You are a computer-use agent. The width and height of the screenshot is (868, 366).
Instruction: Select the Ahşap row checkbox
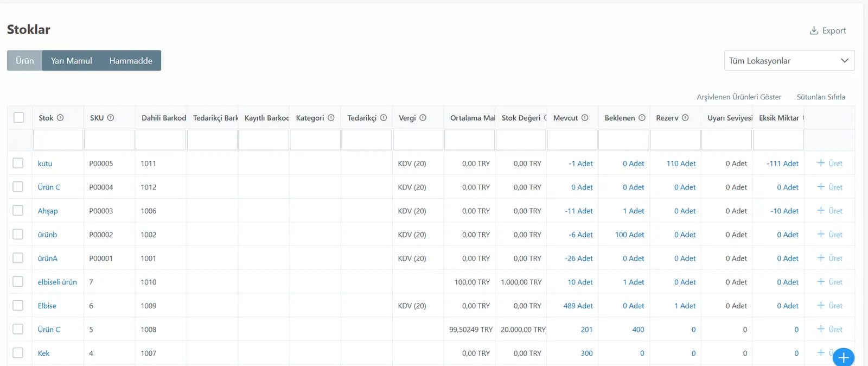pyautogui.click(x=18, y=210)
